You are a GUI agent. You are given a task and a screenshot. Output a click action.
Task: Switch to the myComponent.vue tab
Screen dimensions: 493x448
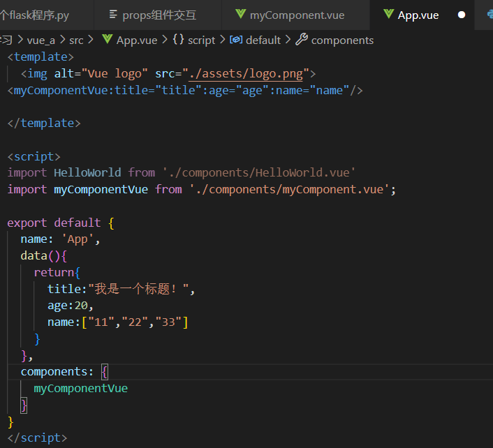[295, 15]
